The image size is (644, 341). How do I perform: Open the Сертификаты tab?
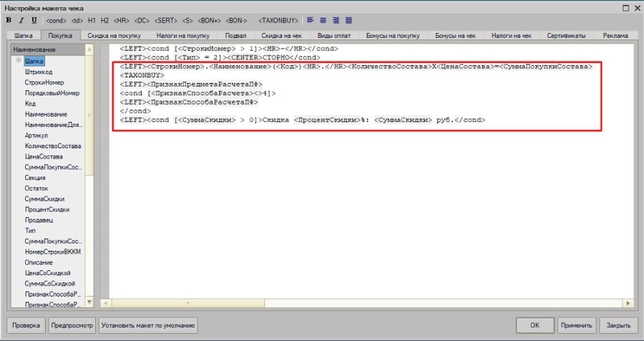tap(566, 36)
